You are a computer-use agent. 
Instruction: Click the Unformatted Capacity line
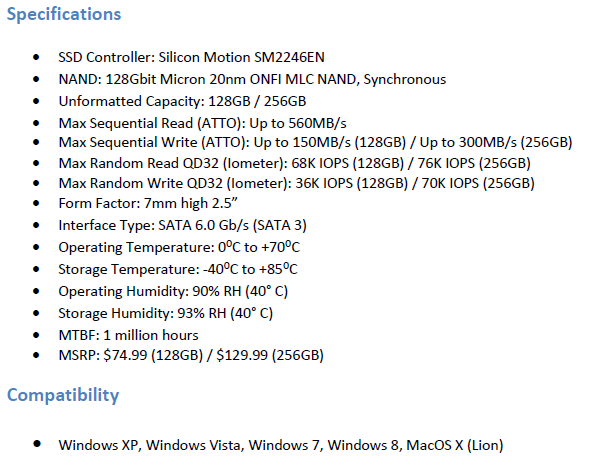click(x=182, y=101)
